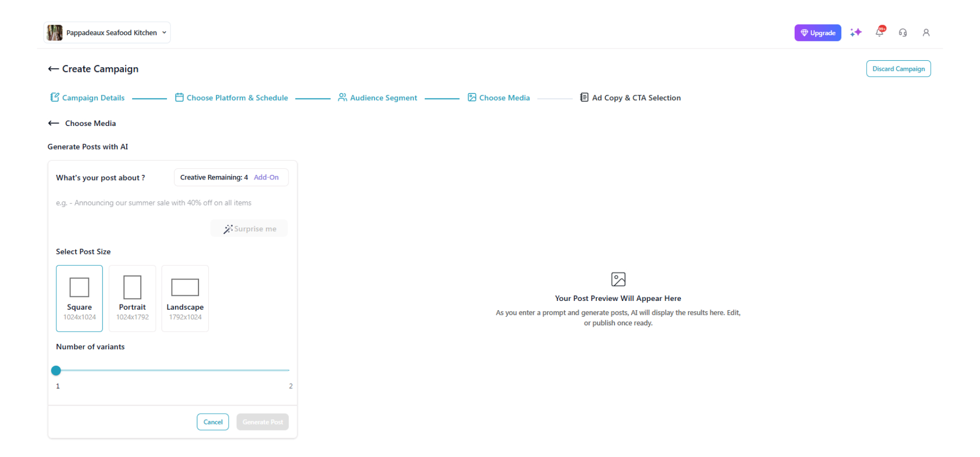The width and height of the screenshot is (980, 457).
Task: Go to the Campaign Details step
Action: click(87, 98)
